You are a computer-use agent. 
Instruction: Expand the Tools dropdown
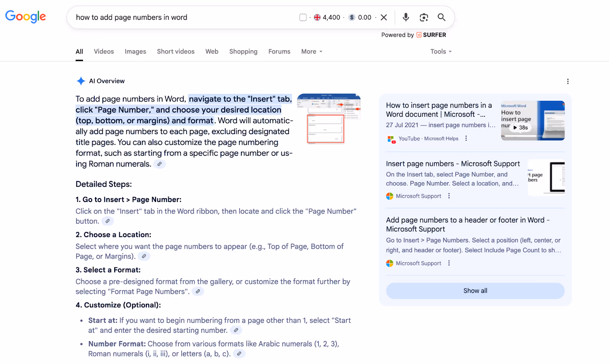441,51
